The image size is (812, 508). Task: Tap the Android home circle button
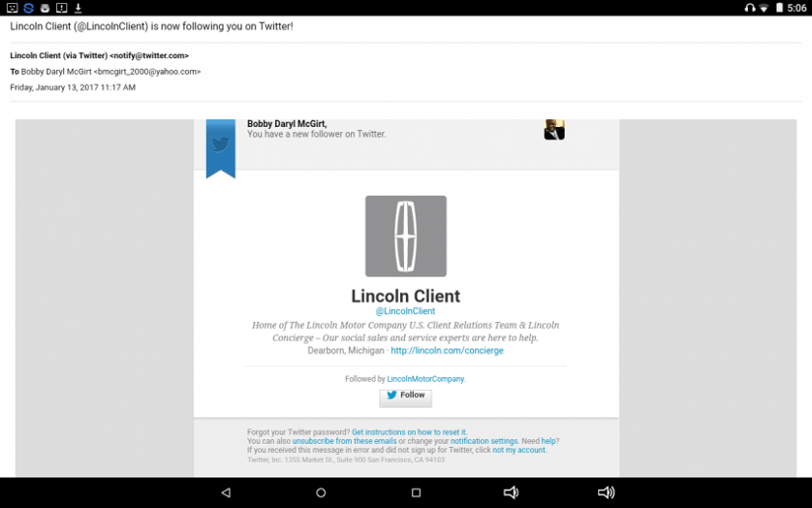click(321, 492)
